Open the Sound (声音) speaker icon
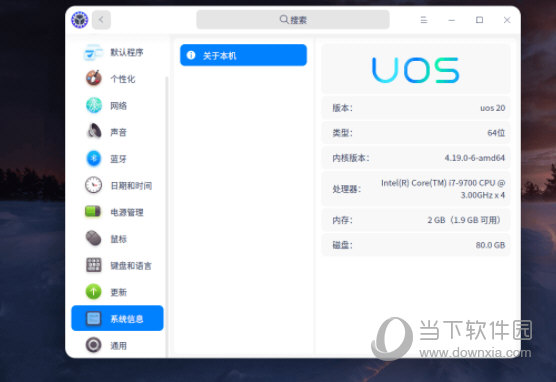Viewport: 556px width, 382px height. pyautogui.click(x=94, y=132)
